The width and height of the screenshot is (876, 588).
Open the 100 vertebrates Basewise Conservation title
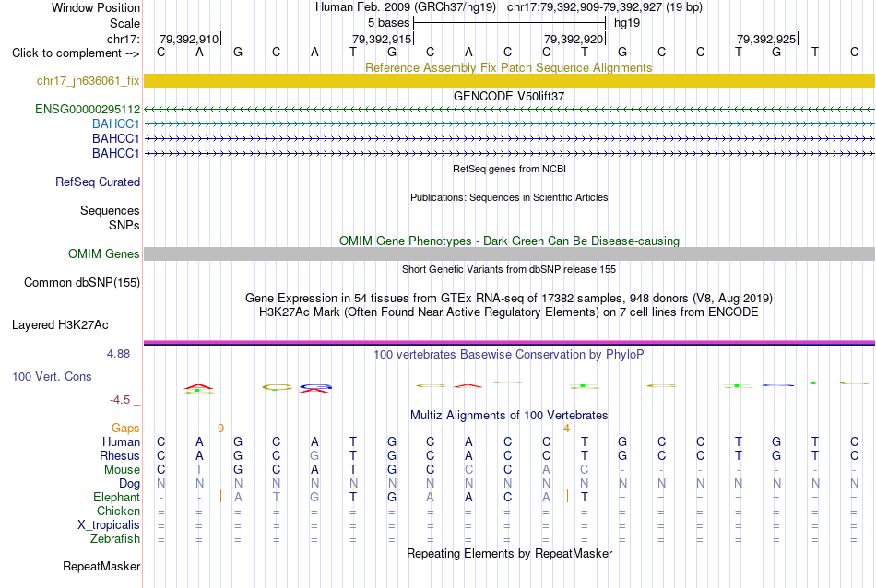[x=509, y=354]
